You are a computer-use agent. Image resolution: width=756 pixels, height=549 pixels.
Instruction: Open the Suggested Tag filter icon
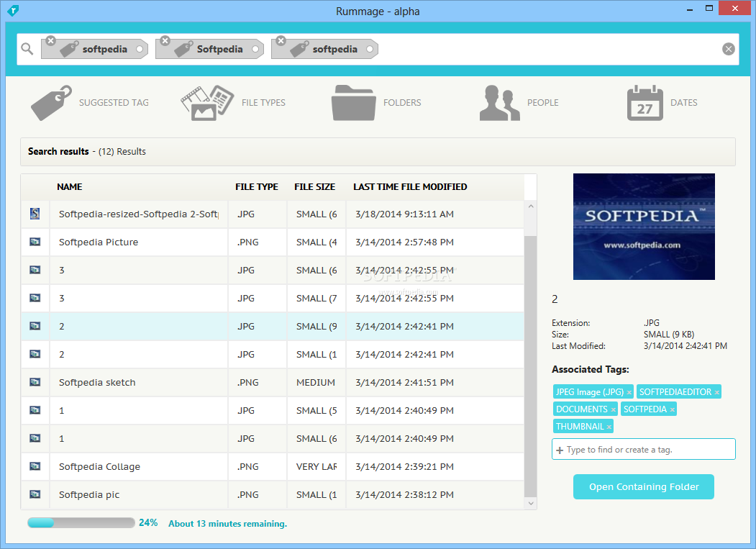click(x=52, y=103)
